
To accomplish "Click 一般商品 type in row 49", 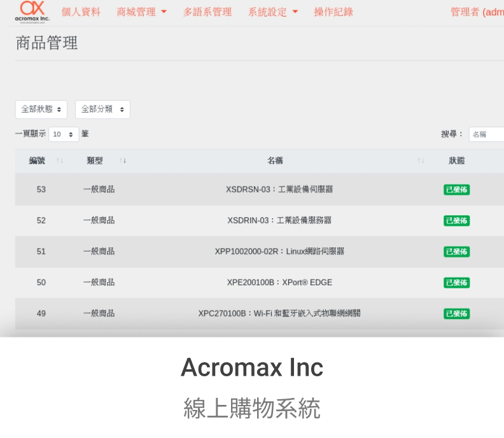I will tap(99, 313).
